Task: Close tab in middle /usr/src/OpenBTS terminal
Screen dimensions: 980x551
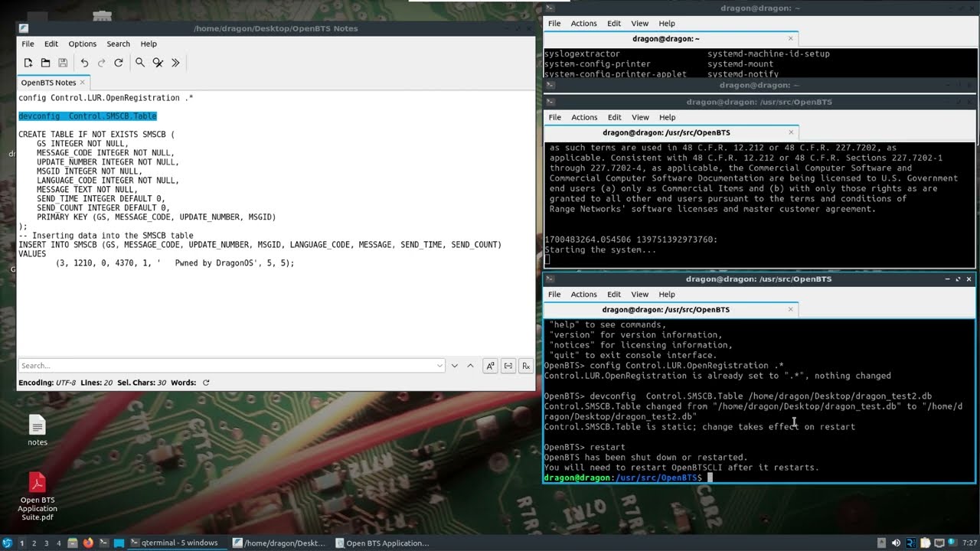Action: 791,132
